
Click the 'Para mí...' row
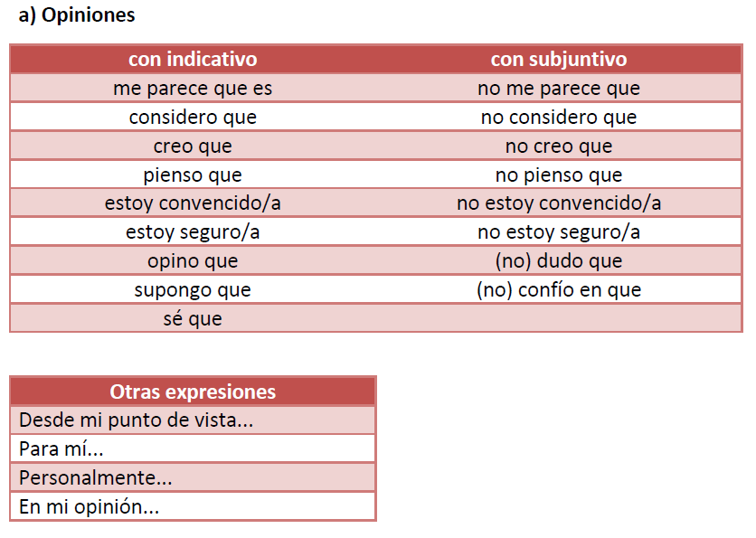pyautogui.click(x=193, y=449)
